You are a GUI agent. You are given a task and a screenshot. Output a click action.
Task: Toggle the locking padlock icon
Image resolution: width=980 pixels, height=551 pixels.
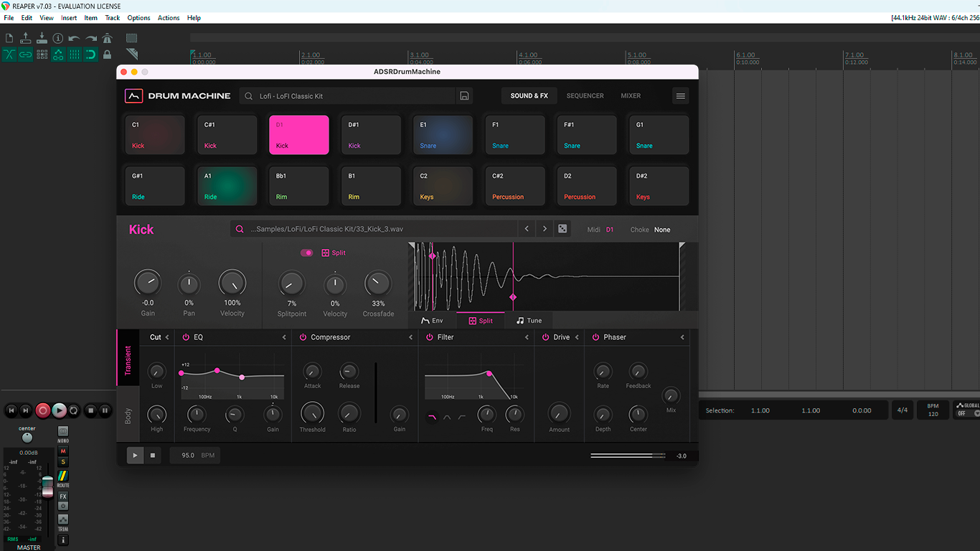pos(108,55)
